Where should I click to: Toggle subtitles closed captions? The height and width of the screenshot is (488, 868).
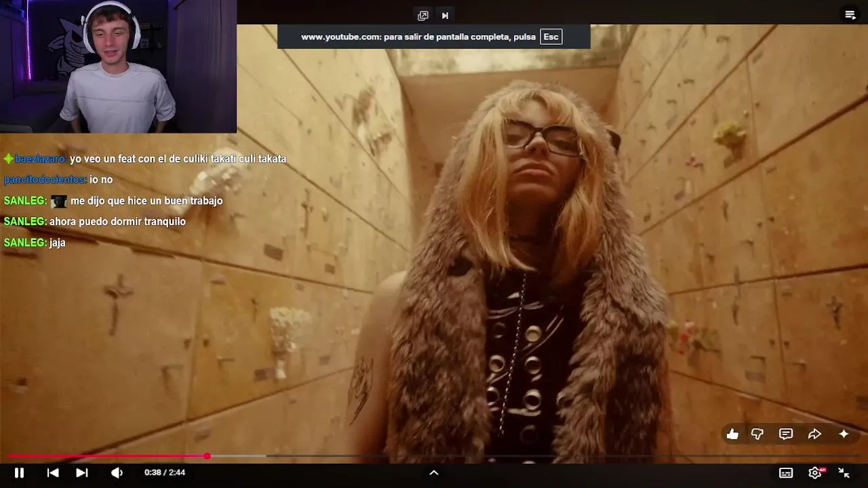tap(786, 472)
